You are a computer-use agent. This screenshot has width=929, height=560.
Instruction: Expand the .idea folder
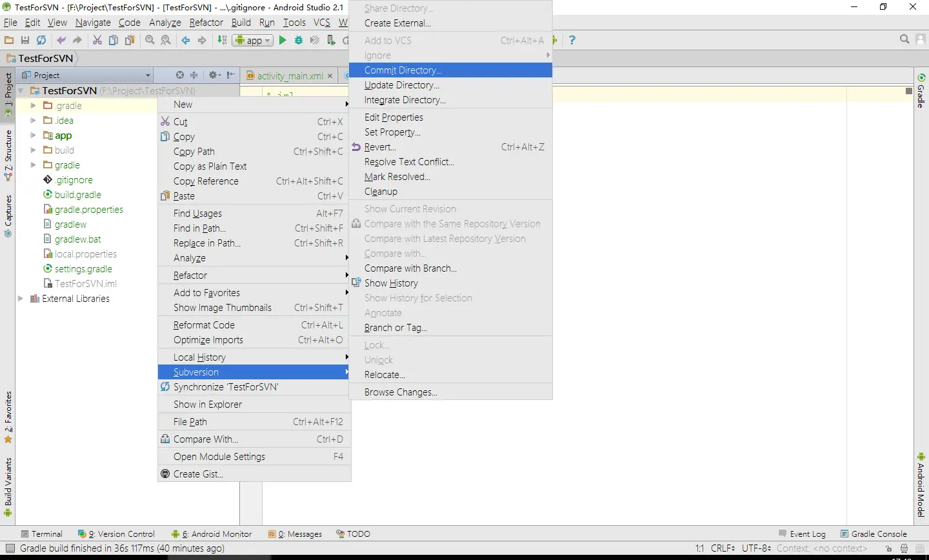click(x=34, y=120)
